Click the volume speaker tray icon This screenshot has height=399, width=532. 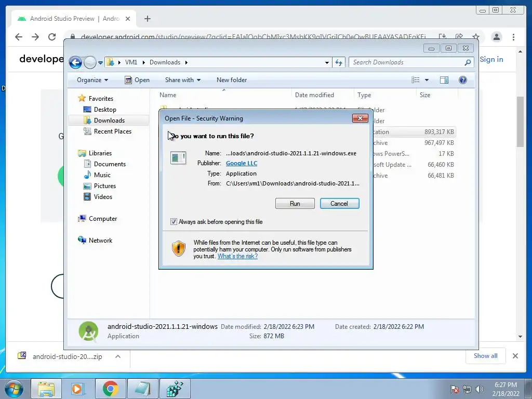pos(480,389)
